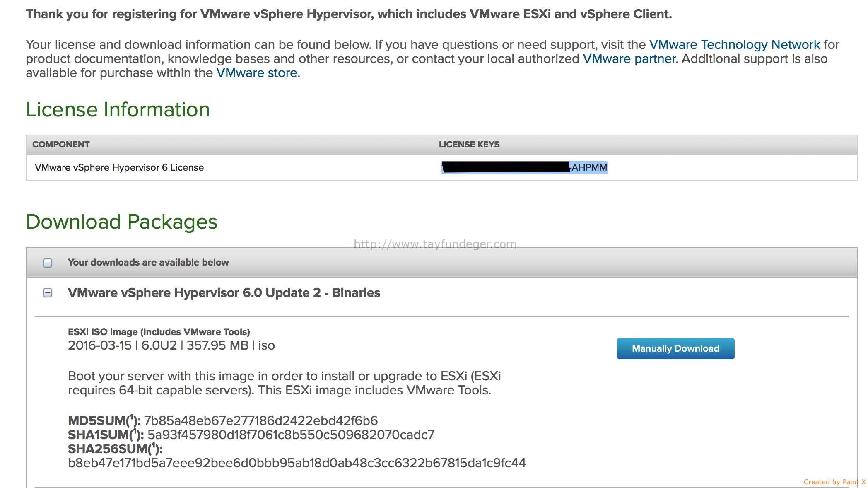Select the highlighted license key ending in AHPMM
The image size is (868, 488).
[x=524, y=167]
